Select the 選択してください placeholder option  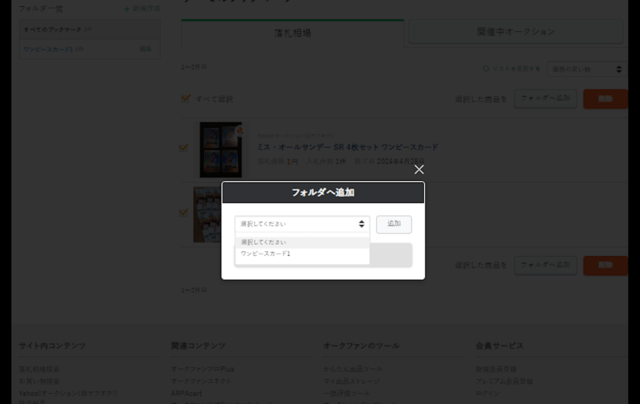264,242
